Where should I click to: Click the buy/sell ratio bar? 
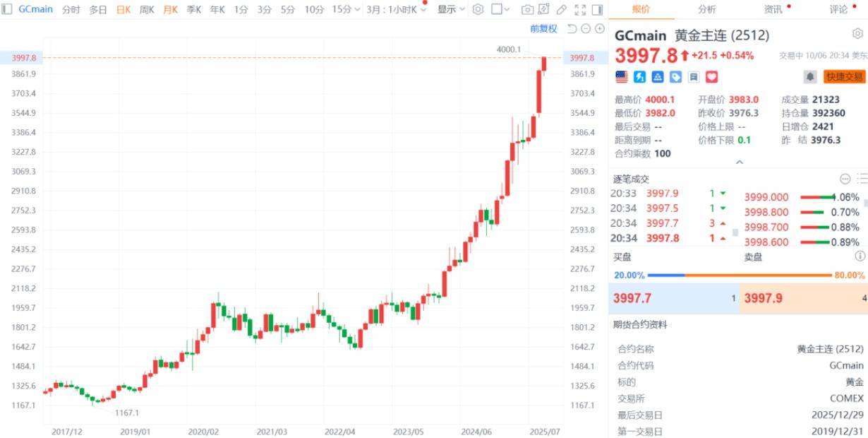(739, 275)
